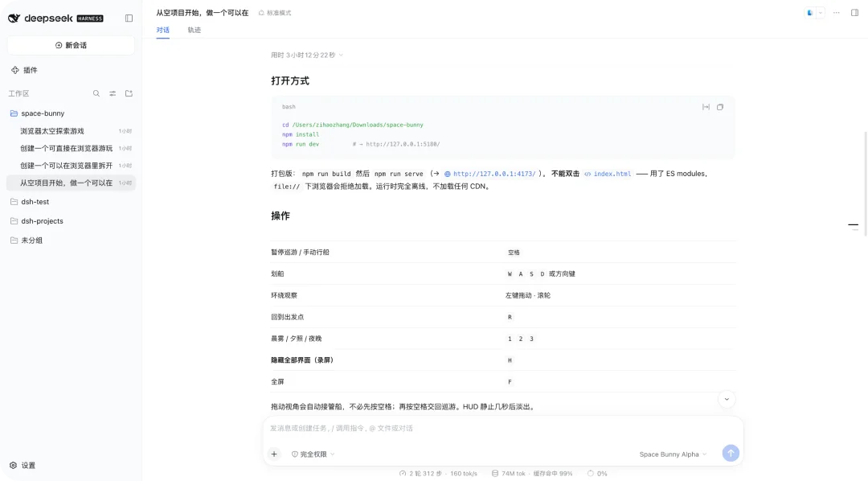868x481 pixels.
Task: Click the plus attachment button
Action: pyautogui.click(x=274, y=454)
